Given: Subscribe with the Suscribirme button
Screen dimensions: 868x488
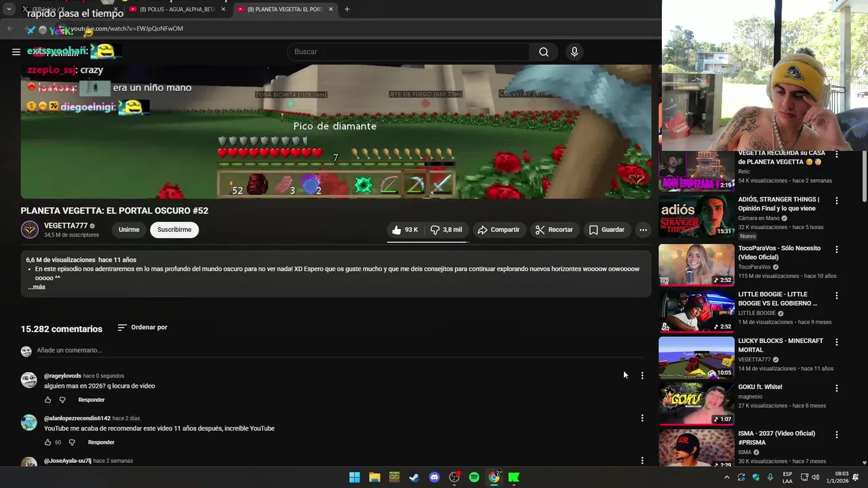Looking at the screenshot, I should click(x=174, y=230).
